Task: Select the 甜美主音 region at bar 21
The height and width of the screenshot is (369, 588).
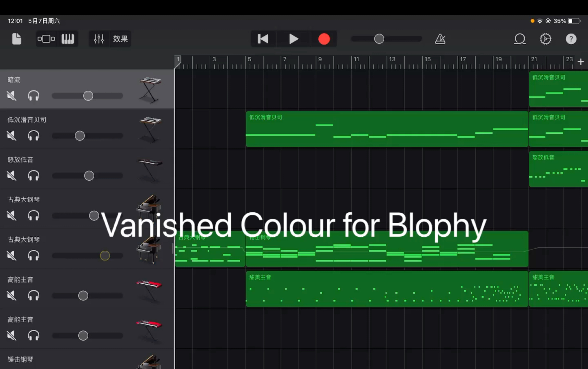Action: tap(558, 289)
